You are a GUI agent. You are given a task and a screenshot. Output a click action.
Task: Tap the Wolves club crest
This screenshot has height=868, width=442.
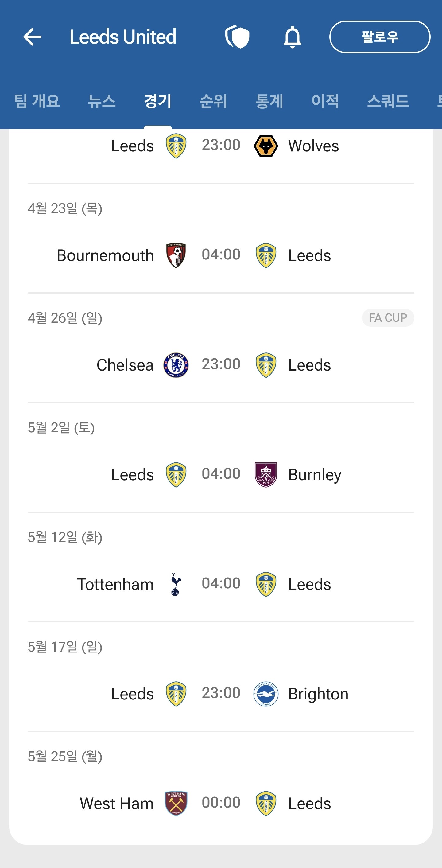tap(266, 146)
